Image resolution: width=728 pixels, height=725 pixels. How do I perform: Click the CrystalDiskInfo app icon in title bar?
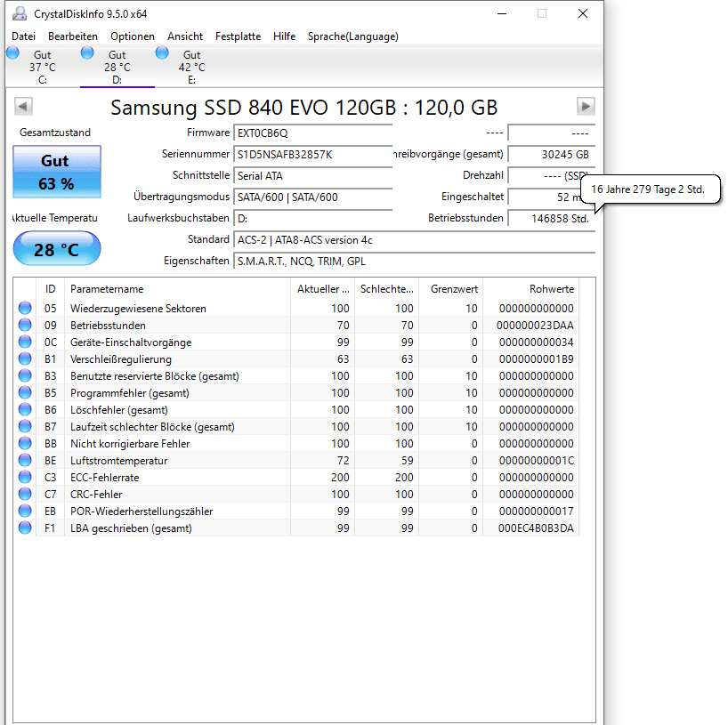tap(20, 13)
